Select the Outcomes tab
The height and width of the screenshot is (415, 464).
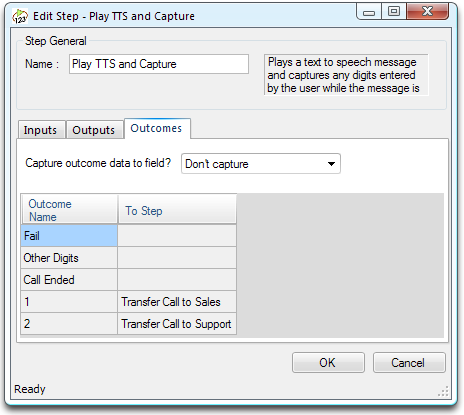click(x=157, y=128)
